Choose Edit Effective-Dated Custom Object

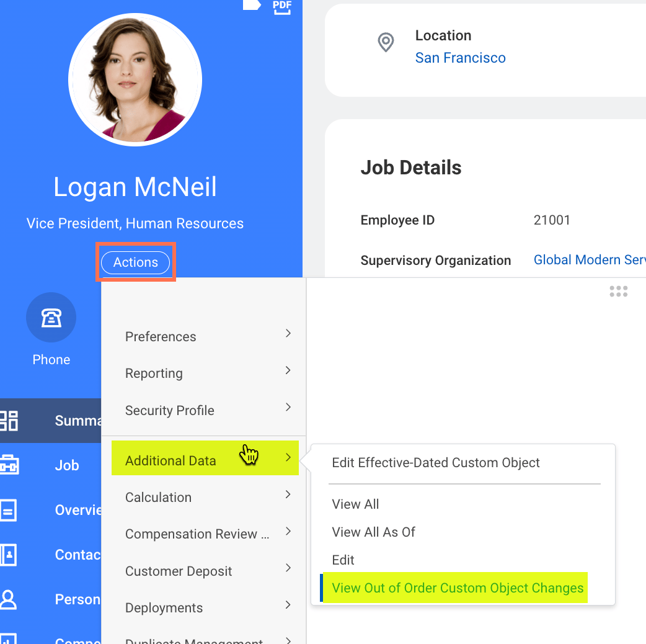pyautogui.click(x=435, y=463)
